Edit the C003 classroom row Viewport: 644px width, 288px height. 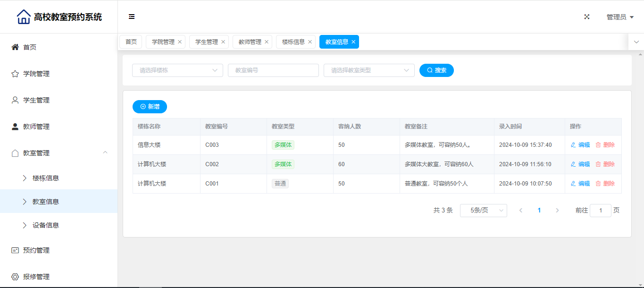[x=580, y=145]
